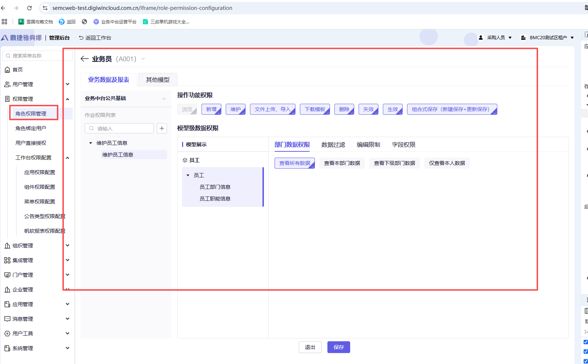Toggle the 新增 operation permission
Viewport: 588px width, 364px height.
click(211, 109)
